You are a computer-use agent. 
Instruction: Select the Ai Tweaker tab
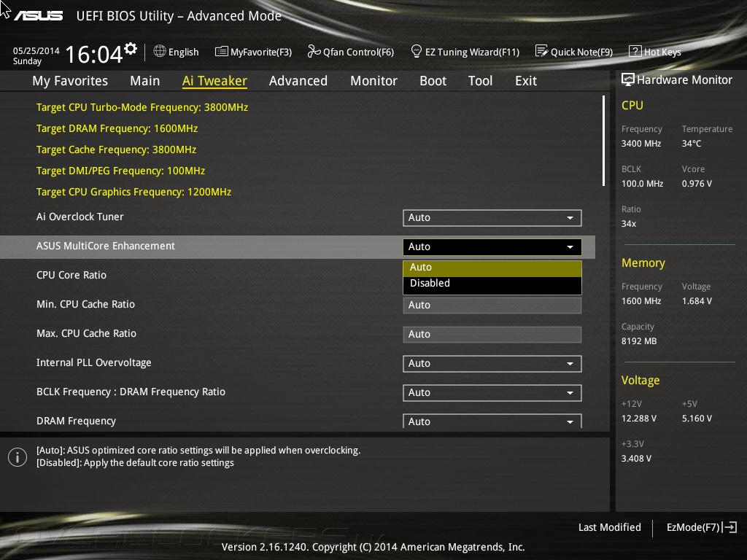[x=214, y=81]
